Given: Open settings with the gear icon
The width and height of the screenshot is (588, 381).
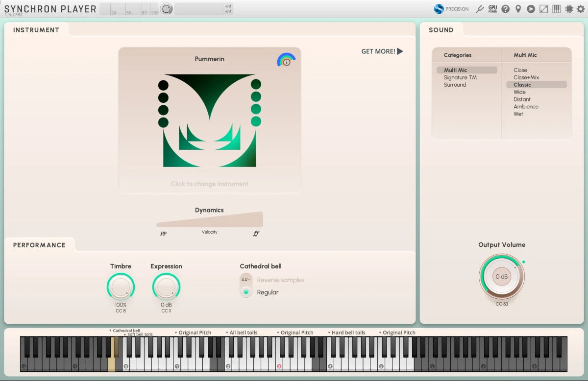Looking at the screenshot, I should (581, 9).
